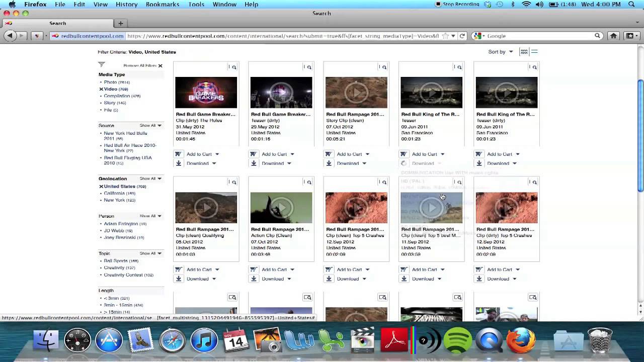Filter length by 3min - 15min

[x=123, y=305]
